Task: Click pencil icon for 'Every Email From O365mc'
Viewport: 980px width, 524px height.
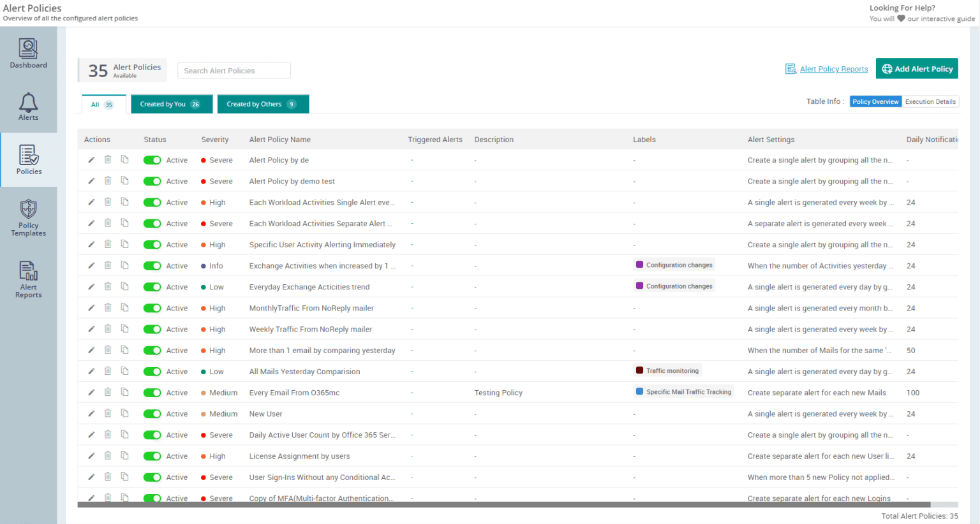Action: (91, 393)
